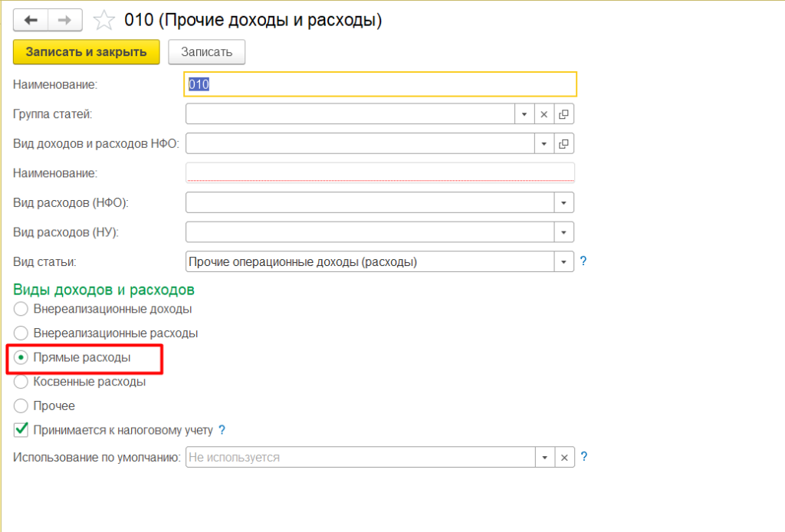Expand the Вид статьи dropdown
Image resolution: width=785 pixels, height=532 pixels.
564,261
